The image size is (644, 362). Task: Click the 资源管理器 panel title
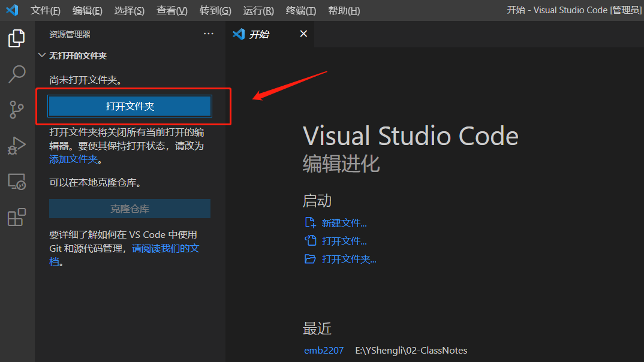70,34
